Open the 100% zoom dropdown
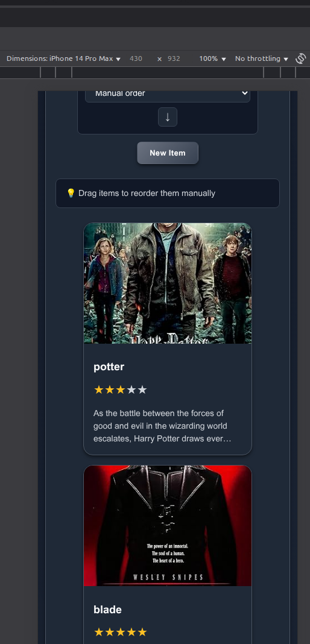 click(213, 58)
